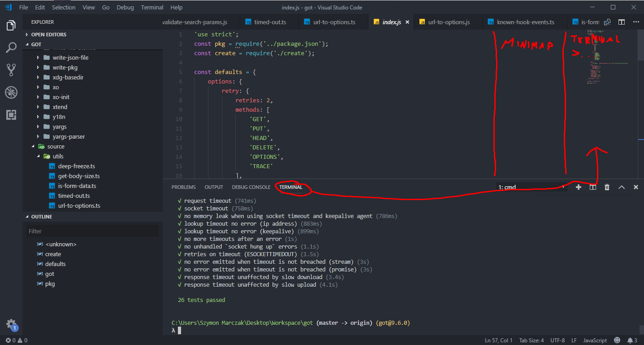This screenshot has width=644, height=345.
Task: Maximize the panel with up chevron
Action: 621,187
